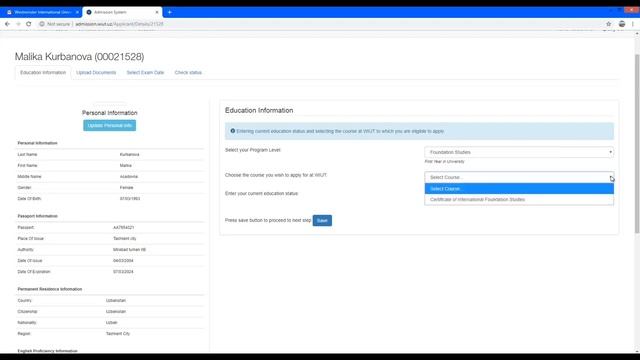
Task: Close the Westminster International University tab
Action: (77, 12)
